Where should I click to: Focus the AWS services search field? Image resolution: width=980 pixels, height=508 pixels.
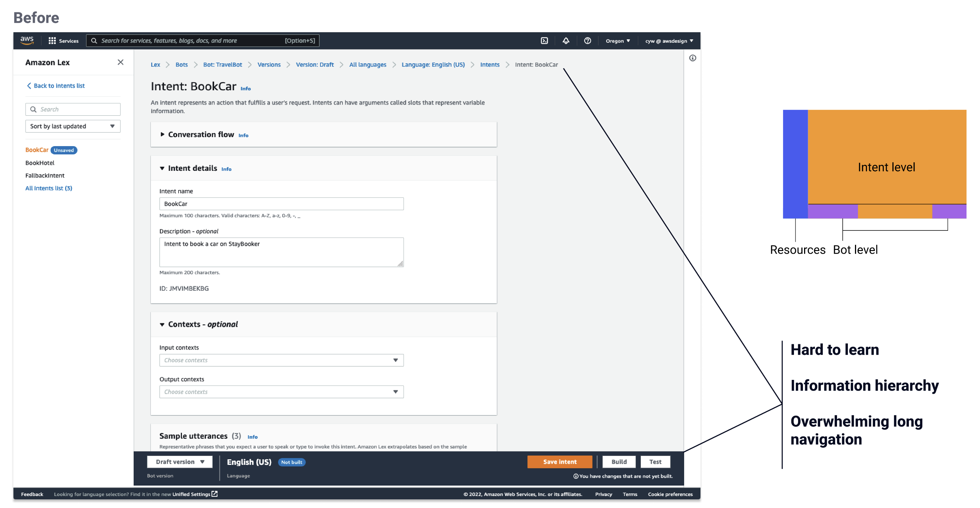click(203, 41)
